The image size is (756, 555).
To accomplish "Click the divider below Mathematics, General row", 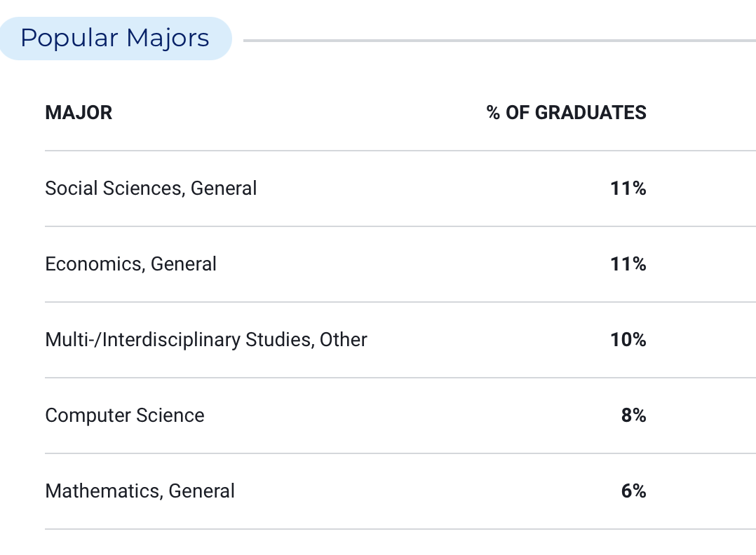I will pyautogui.click(x=400, y=528).
